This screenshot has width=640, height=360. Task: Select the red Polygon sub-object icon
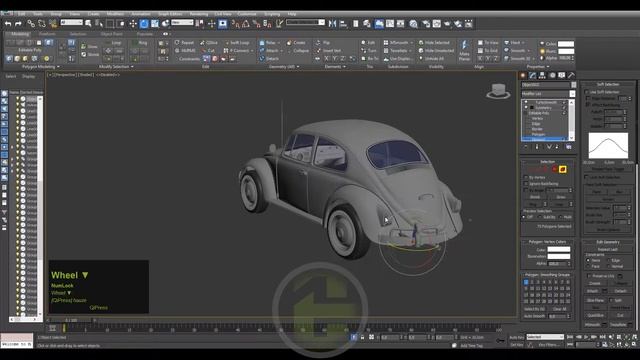(555, 169)
